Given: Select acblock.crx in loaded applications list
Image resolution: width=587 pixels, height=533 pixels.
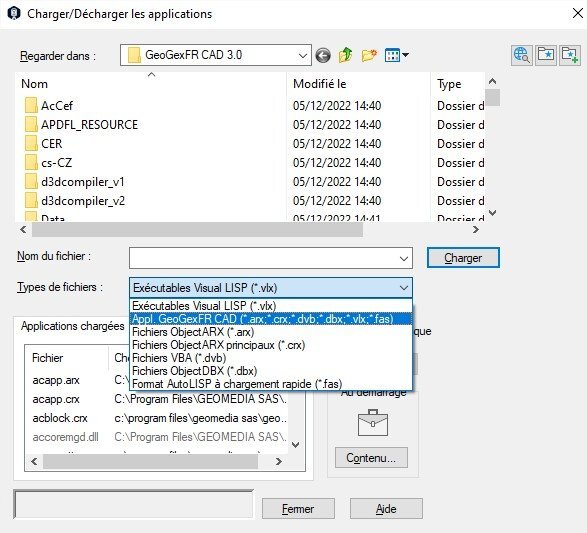Looking at the screenshot, I should (60, 418).
